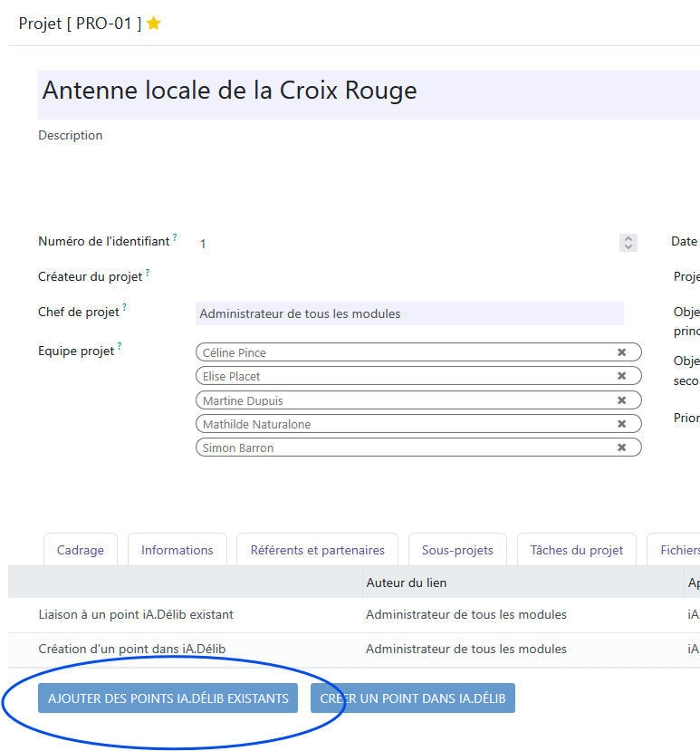
Task: Click the Céline Pince team member tag
Action: point(418,352)
